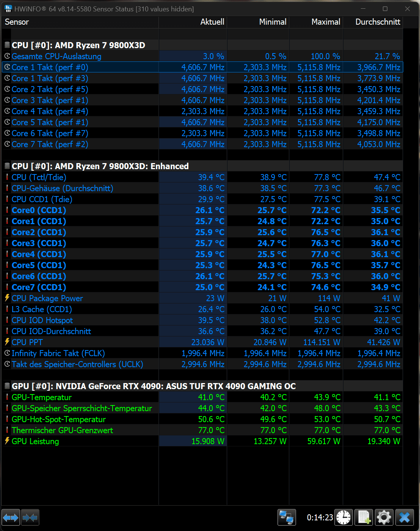Select the Core3 (CCD1) temperature row
Viewport: 420px width, 531px height.
(202, 243)
